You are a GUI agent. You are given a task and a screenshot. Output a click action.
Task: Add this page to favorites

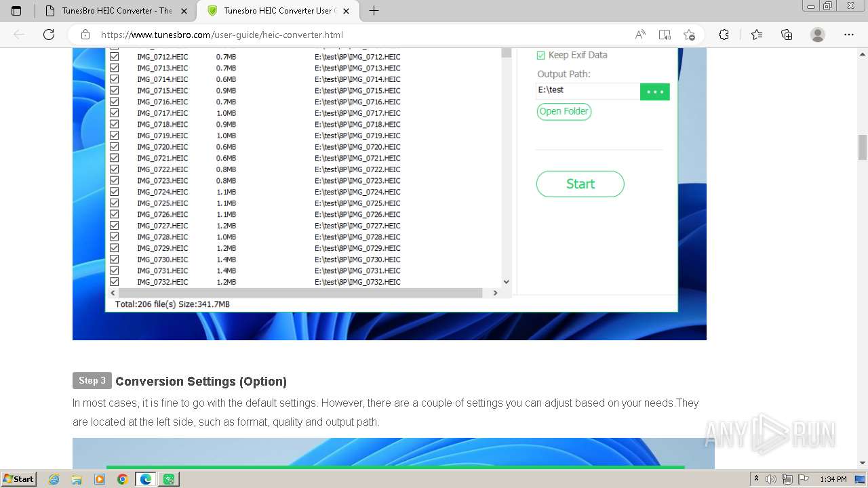[x=689, y=35]
